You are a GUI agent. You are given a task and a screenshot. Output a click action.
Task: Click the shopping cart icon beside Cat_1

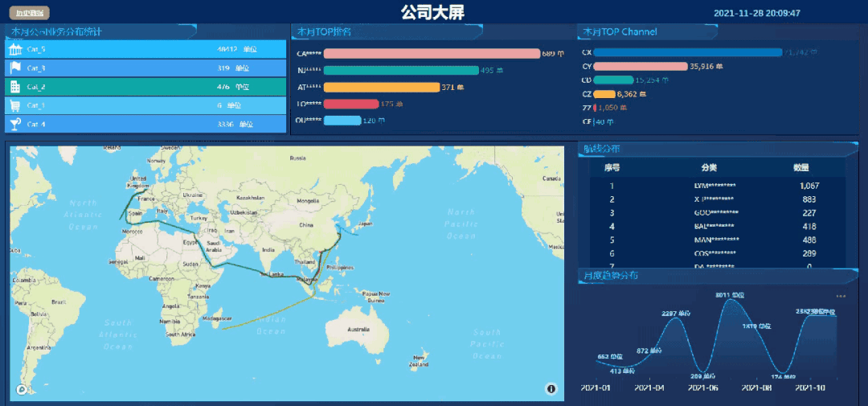15,105
